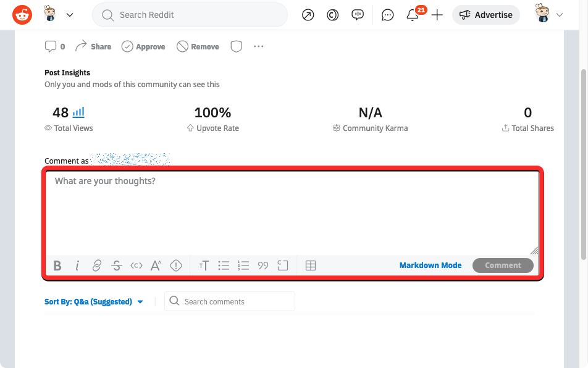Click the Advertise button

[486, 15]
